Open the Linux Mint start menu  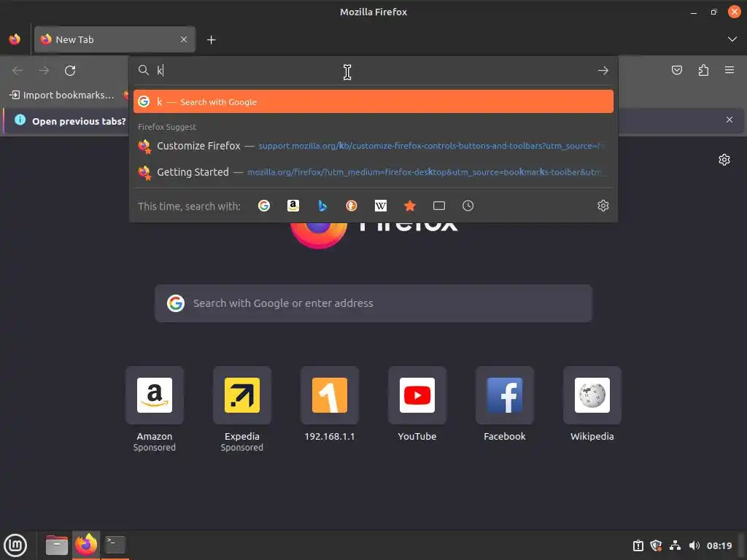click(x=15, y=545)
